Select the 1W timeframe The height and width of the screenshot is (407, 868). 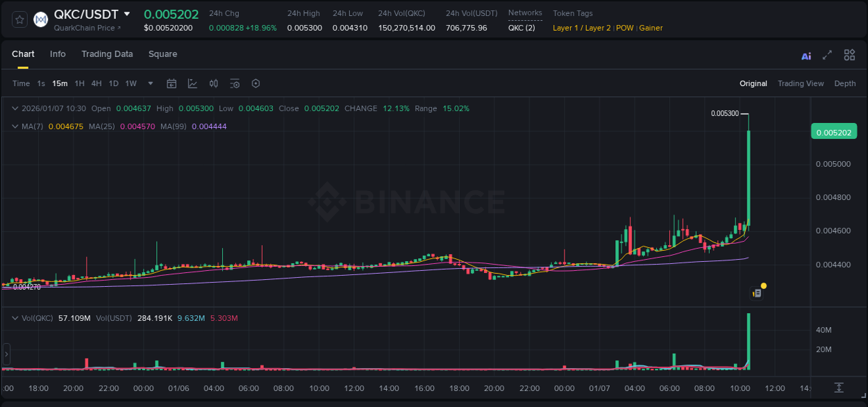131,83
